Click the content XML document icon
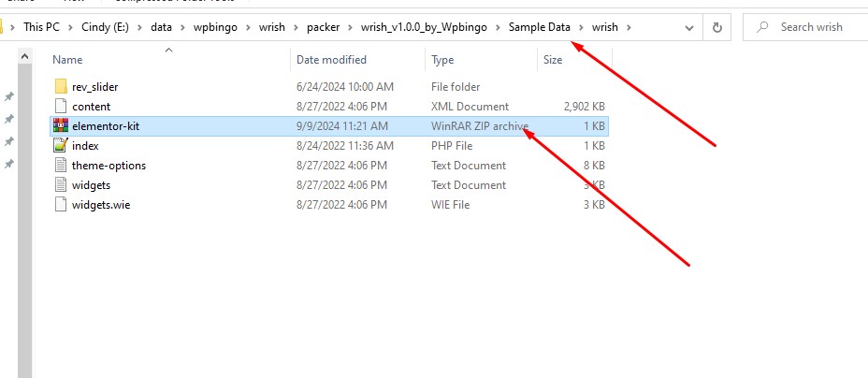Image resolution: width=868 pixels, height=378 pixels. coord(61,107)
